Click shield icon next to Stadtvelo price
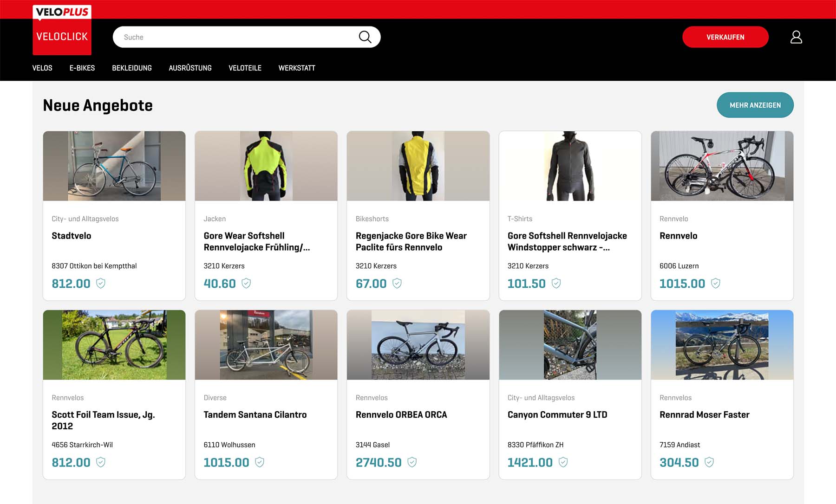Viewport: 836px width, 504px height. (101, 283)
